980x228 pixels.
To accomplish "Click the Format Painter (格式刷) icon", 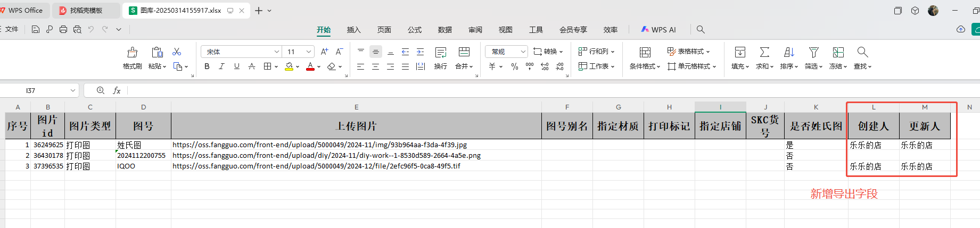I will (132, 52).
